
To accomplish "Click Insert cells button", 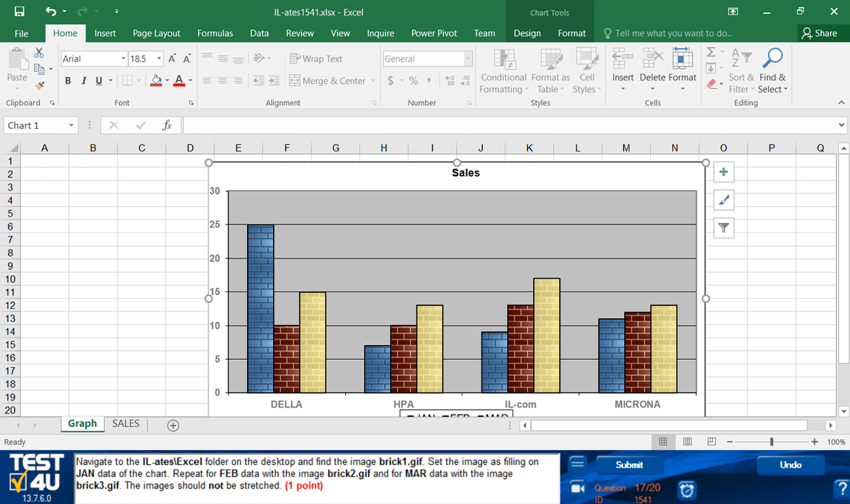I will click(x=623, y=70).
